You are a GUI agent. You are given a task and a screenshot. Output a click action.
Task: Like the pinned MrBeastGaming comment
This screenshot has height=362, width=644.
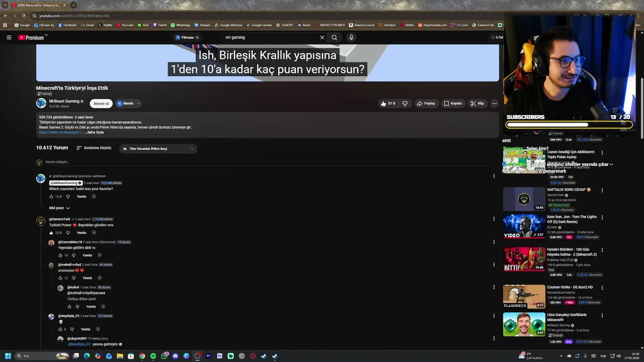pos(51,197)
